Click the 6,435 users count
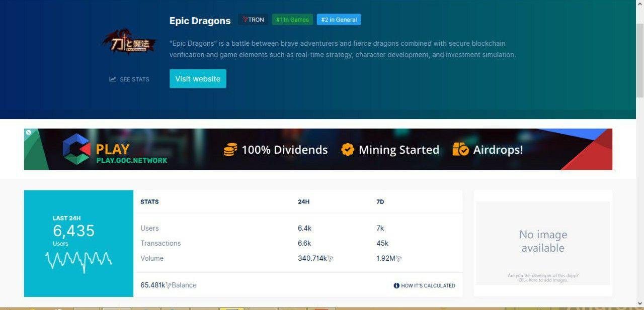 coord(74,231)
